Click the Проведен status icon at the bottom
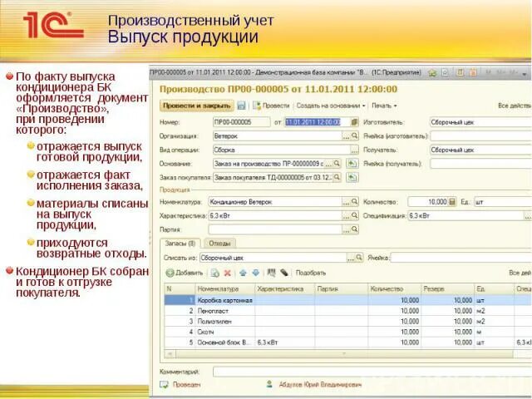The width and height of the screenshot is (532, 399). coord(165,385)
